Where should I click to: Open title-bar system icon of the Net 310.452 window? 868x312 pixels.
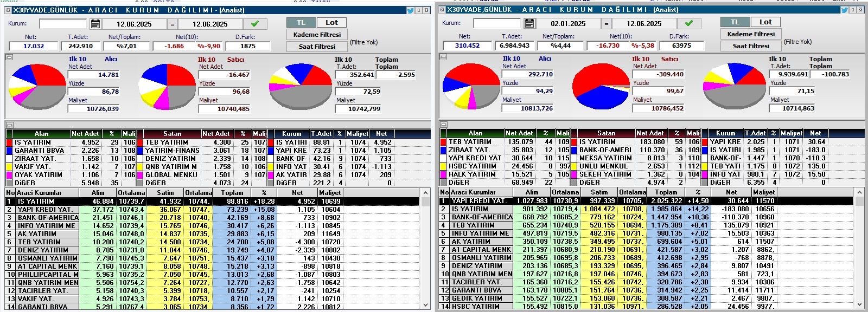pyautogui.click(x=442, y=10)
